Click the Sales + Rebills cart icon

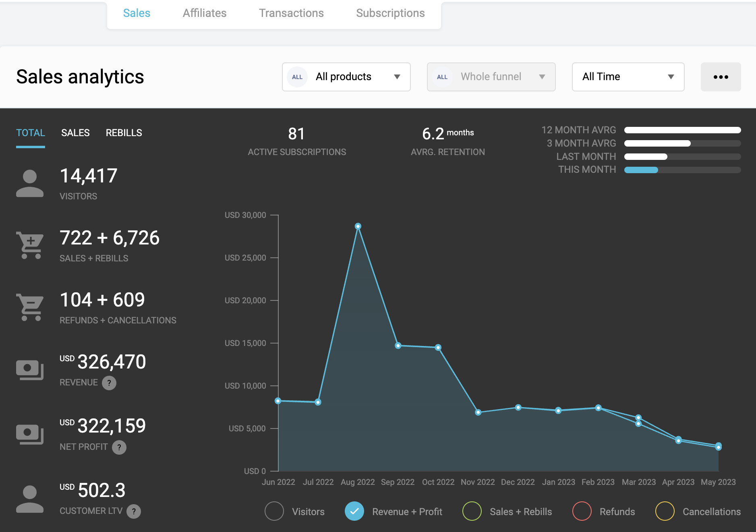point(30,245)
